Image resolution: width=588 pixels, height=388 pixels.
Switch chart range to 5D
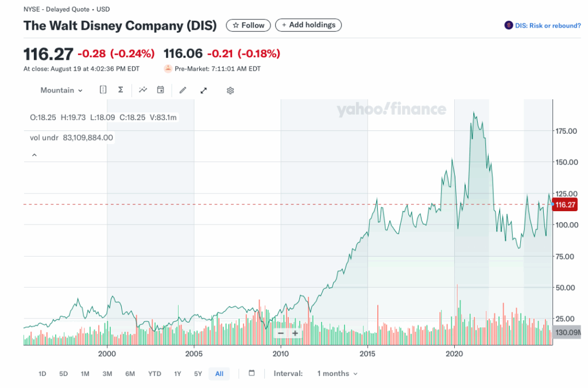click(x=63, y=374)
